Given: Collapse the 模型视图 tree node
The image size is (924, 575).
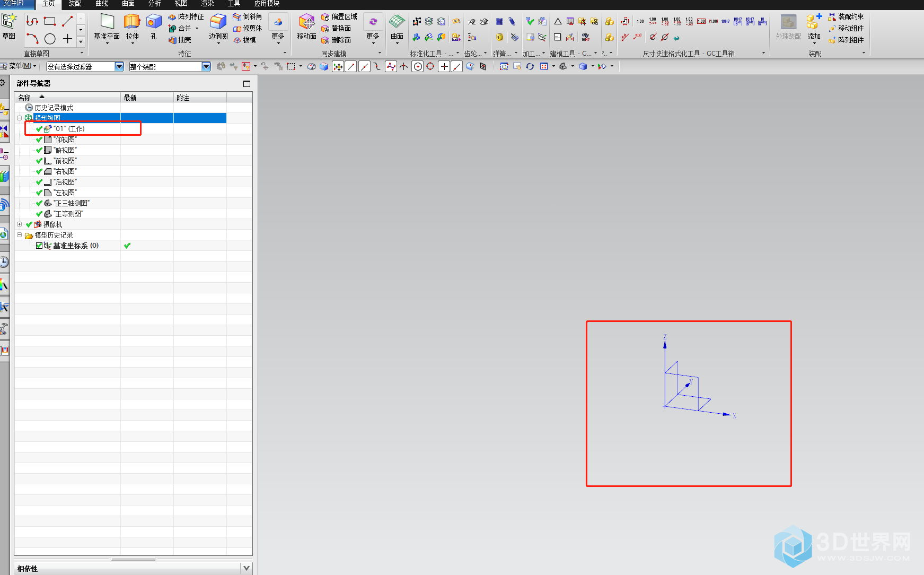Looking at the screenshot, I should pos(20,118).
